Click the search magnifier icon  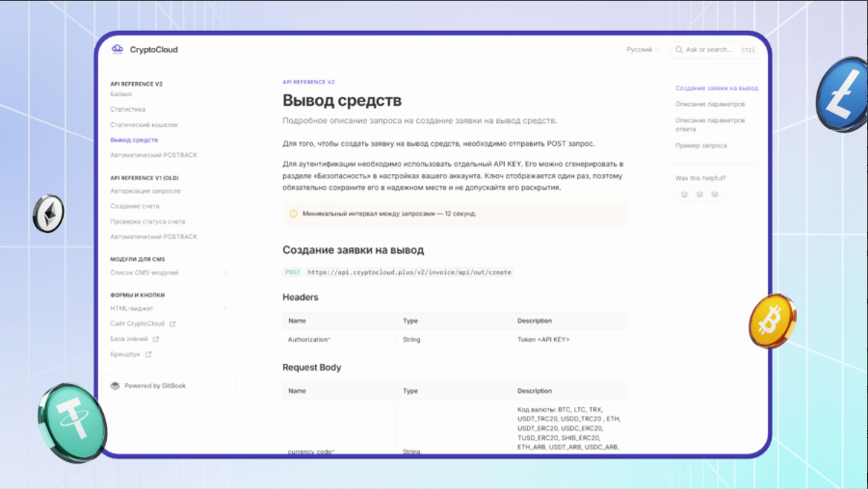pos(678,50)
